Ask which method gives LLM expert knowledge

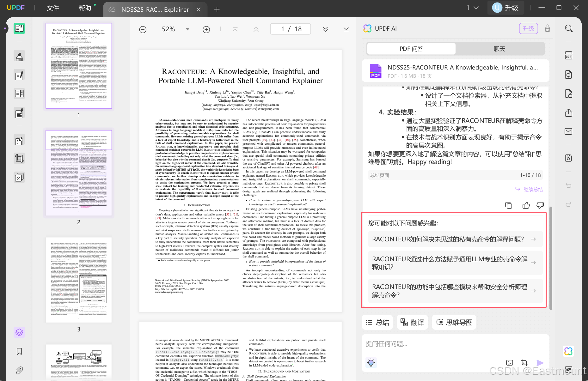pos(455,263)
